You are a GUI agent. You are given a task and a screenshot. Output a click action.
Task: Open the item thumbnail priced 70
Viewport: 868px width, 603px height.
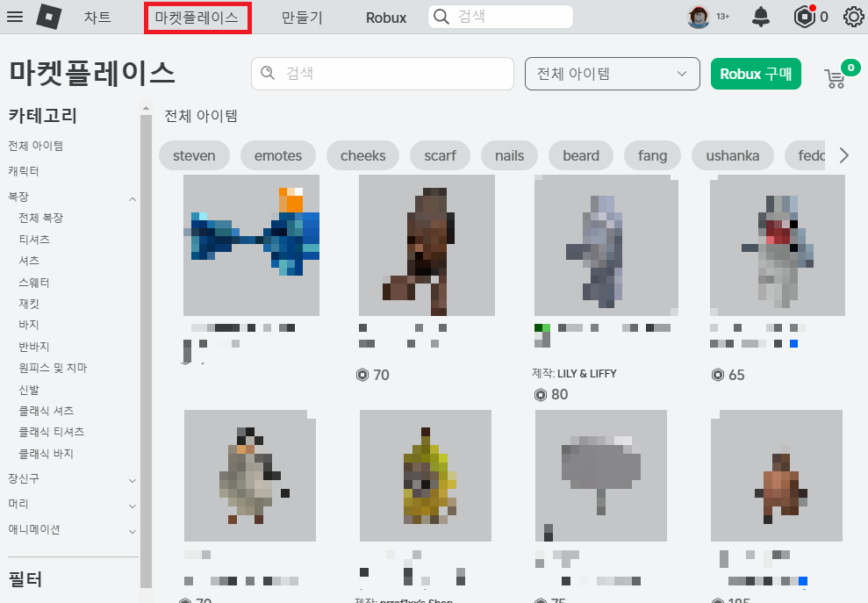(x=427, y=245)
